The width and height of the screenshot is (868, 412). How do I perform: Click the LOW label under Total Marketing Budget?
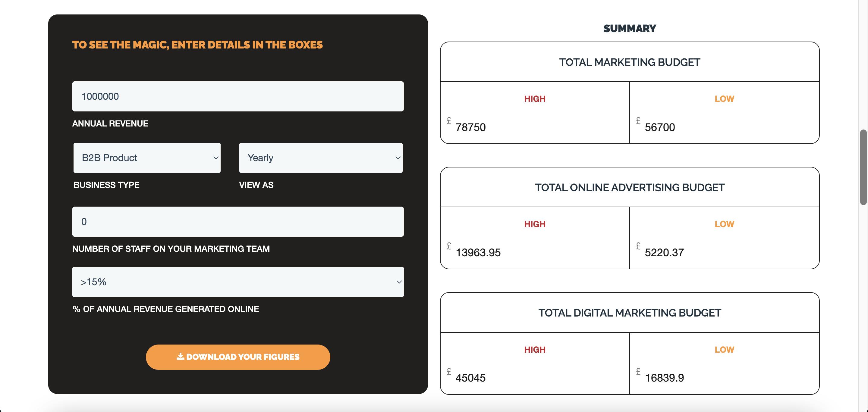click(724, 99)
